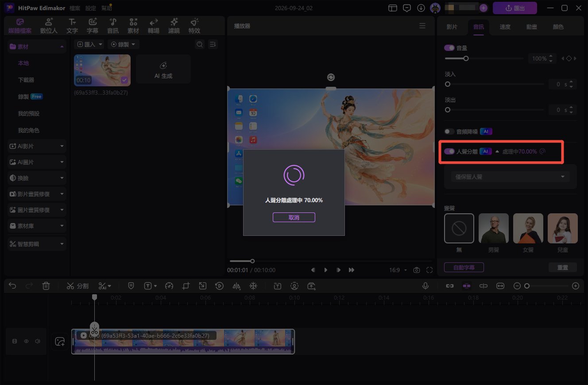Click the undo arrow in timeline toolbar

click(12, 286)
